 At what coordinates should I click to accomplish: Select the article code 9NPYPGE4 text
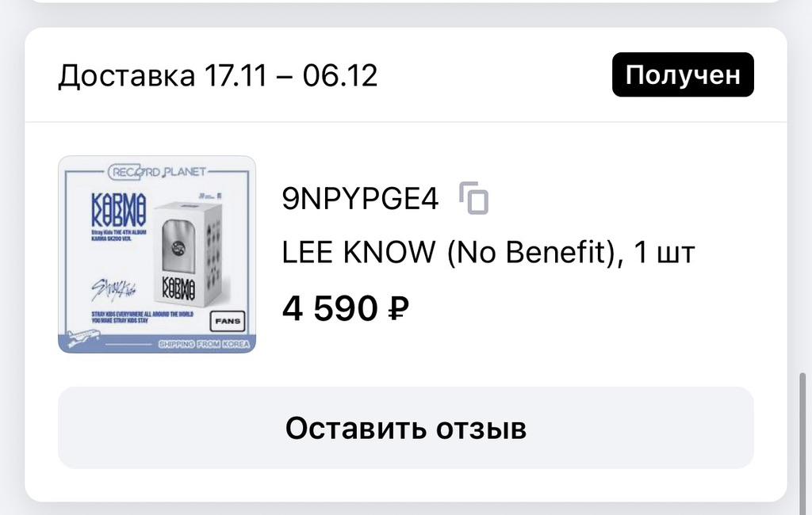(x=360, y=198)
